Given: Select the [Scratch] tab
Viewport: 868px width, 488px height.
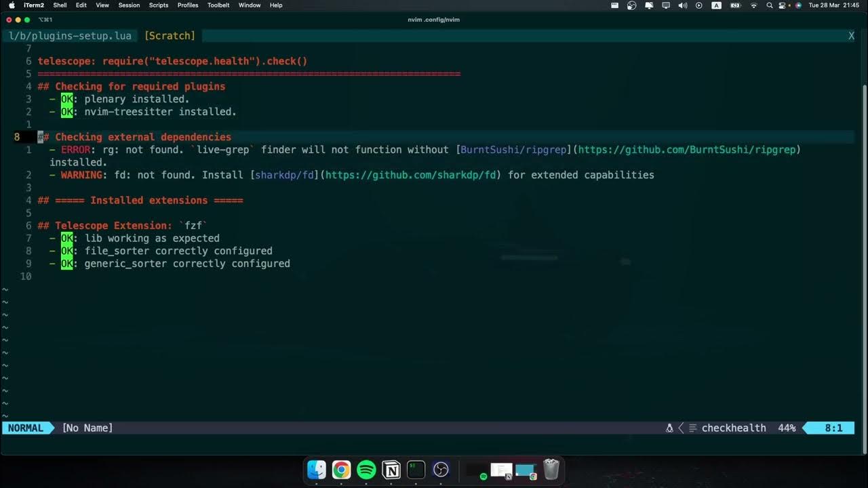Looking at the screenshot, I should (x=170, y=35).
